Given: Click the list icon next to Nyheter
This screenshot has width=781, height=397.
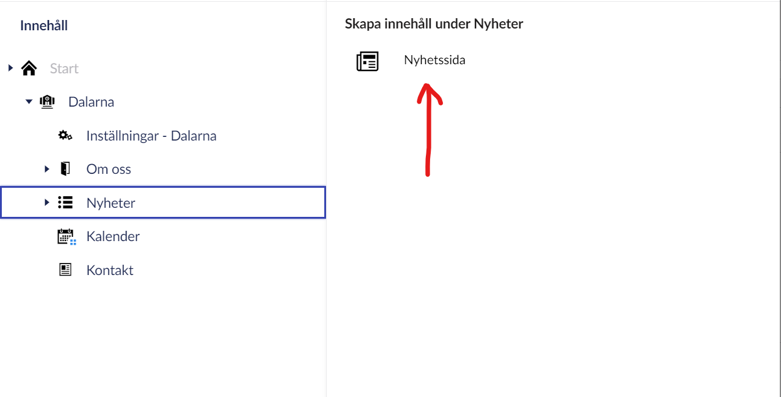Looking at the screenshot, I should pyautogui.click(x=65, y=202).
